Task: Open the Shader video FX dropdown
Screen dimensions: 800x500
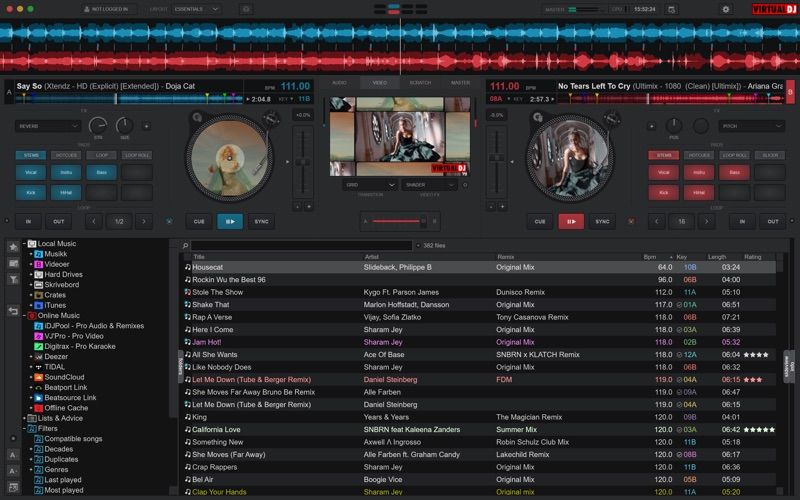Action: click(x=429, y=185)
